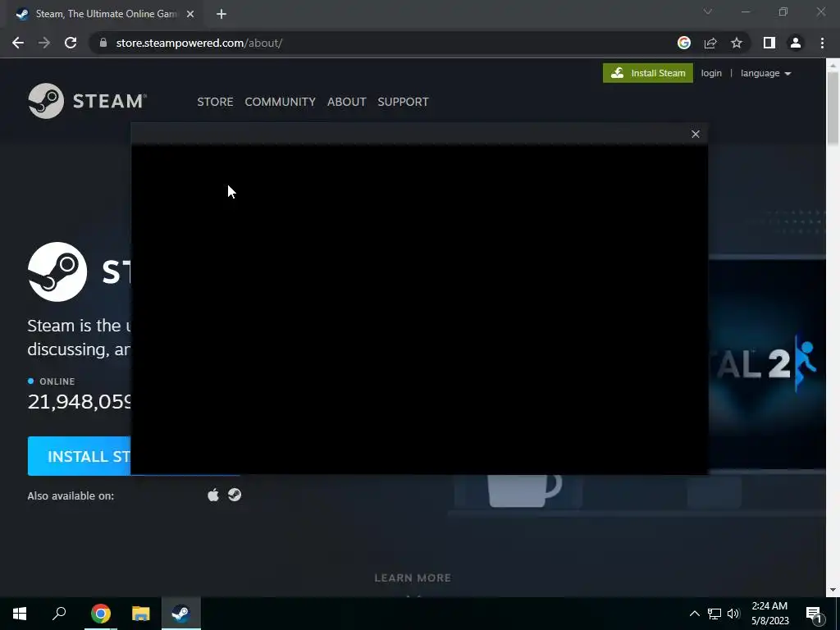Reload the Steam page

coord(71,43)
